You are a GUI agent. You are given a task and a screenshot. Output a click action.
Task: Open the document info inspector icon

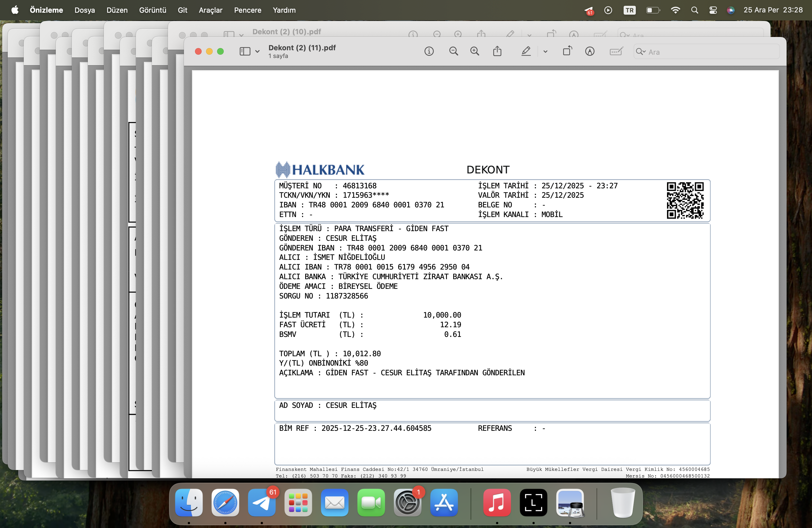pos(429,51)
